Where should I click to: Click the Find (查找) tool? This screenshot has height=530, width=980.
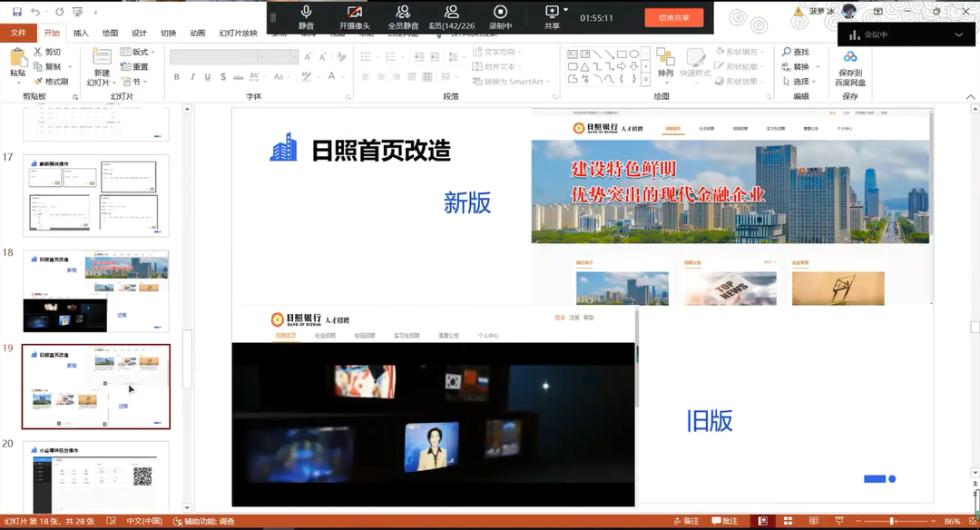(796, 51)
